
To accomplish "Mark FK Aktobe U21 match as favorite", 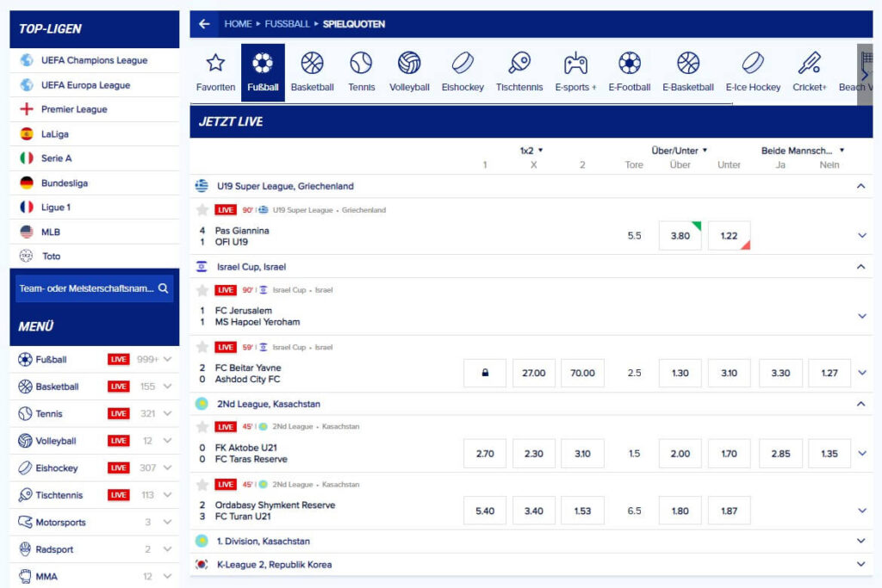I will tap(202, 427).
